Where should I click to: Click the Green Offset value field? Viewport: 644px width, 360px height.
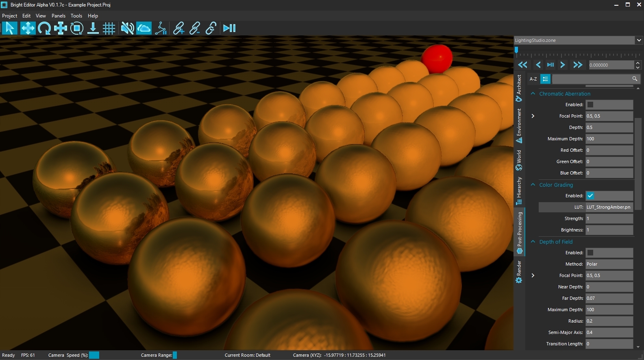[609, 161]
